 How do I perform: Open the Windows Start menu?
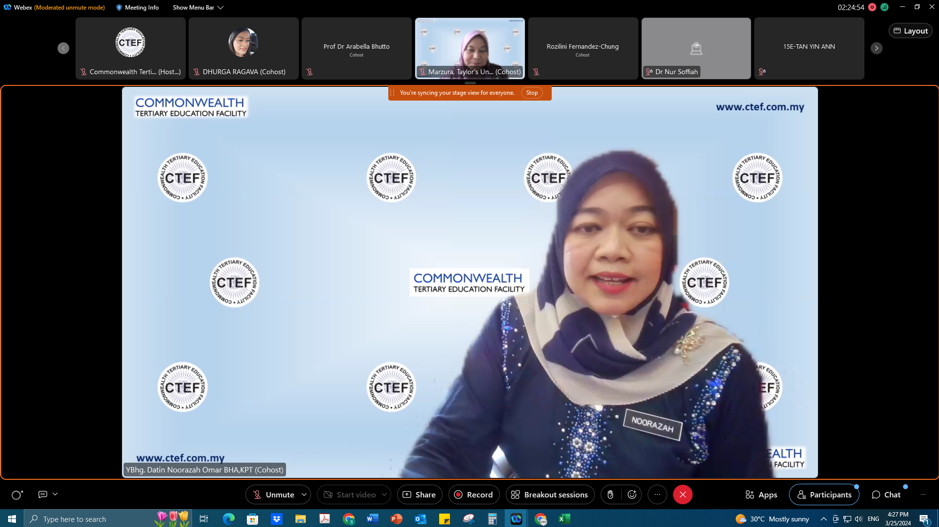coord(11,519)
